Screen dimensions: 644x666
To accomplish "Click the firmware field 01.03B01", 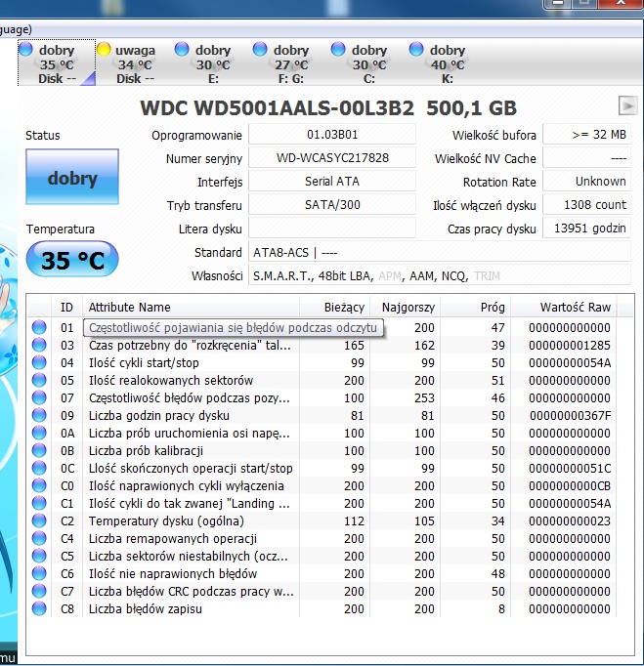I will 332,135.
